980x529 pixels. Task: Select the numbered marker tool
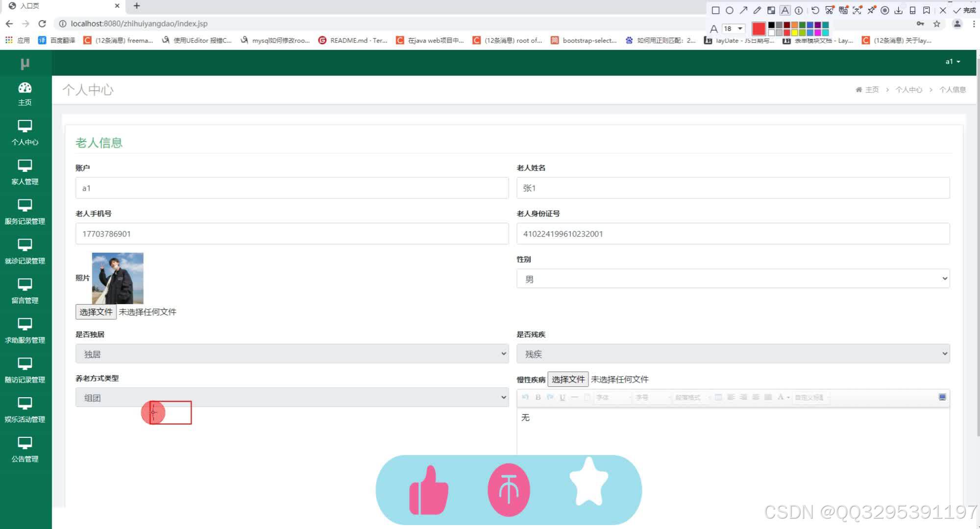tap(799, 10)
